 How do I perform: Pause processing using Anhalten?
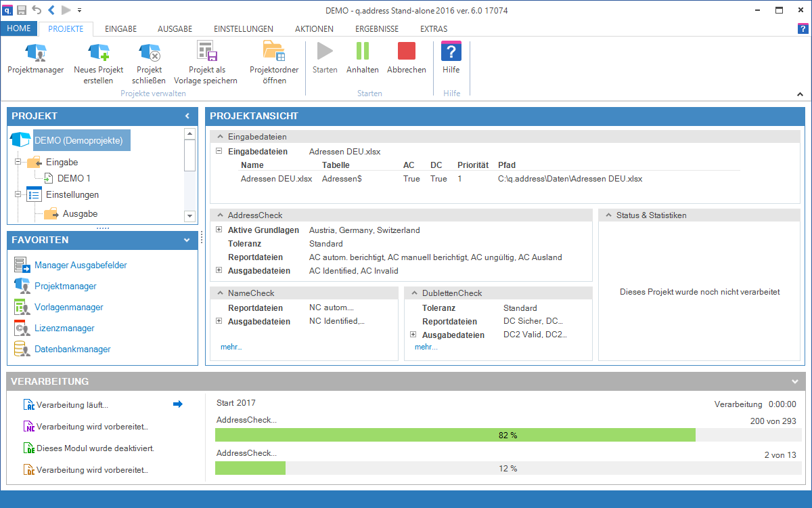pos(363,58)
